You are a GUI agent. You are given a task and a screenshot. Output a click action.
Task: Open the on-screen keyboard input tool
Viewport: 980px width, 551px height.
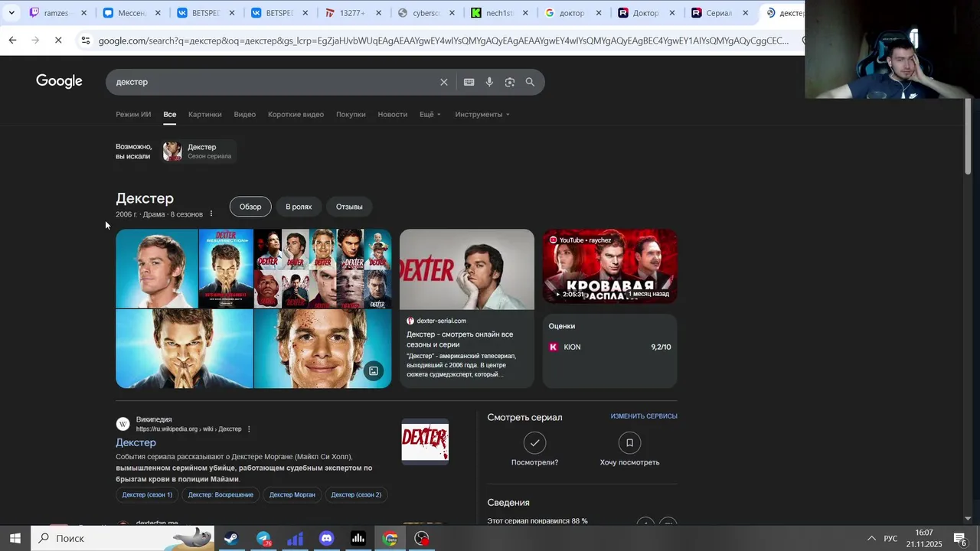469,82
